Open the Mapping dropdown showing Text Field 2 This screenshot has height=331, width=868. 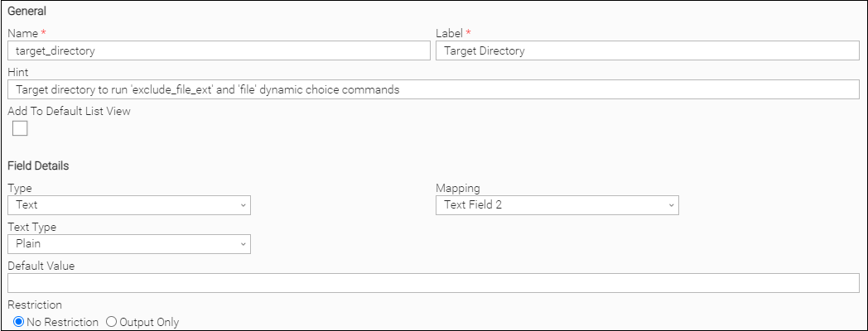[x=557, y=205]
